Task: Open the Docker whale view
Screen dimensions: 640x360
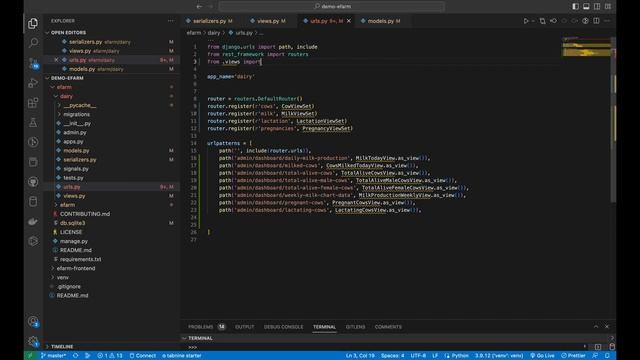Action: tap(33, 221)
